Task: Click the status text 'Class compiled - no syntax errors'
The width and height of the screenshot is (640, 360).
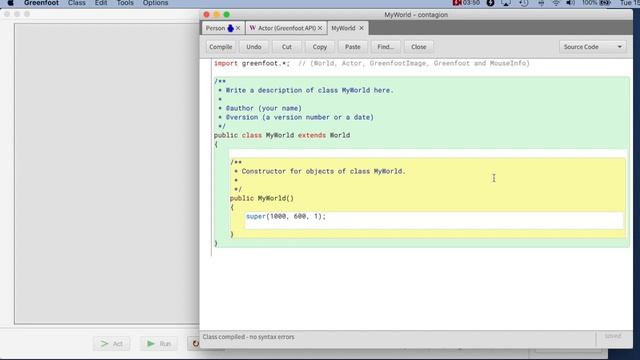Action: (x=248, y=337)
